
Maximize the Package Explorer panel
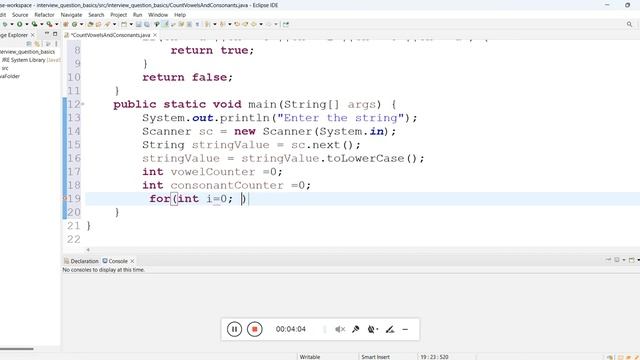[x=55, y=34]
